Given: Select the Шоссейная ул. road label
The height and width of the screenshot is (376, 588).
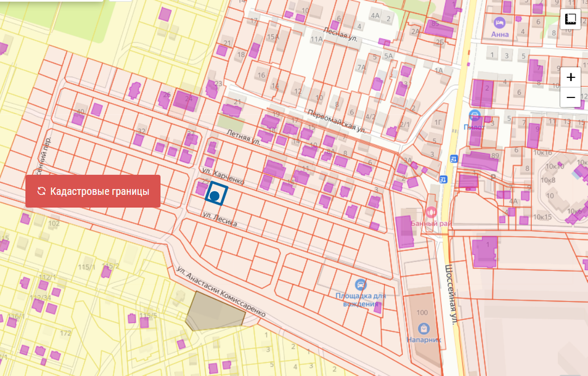Looking at the screenshot, I should coord(450,294).
